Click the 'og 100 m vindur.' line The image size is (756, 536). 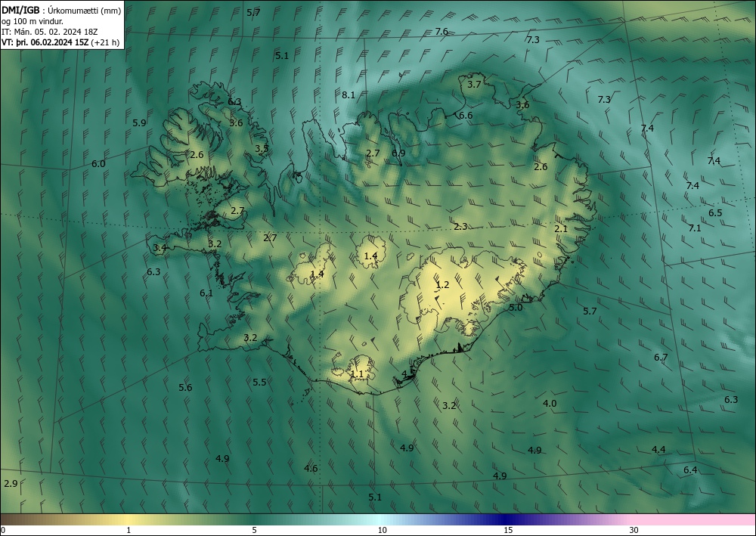(x=33, y=21)
